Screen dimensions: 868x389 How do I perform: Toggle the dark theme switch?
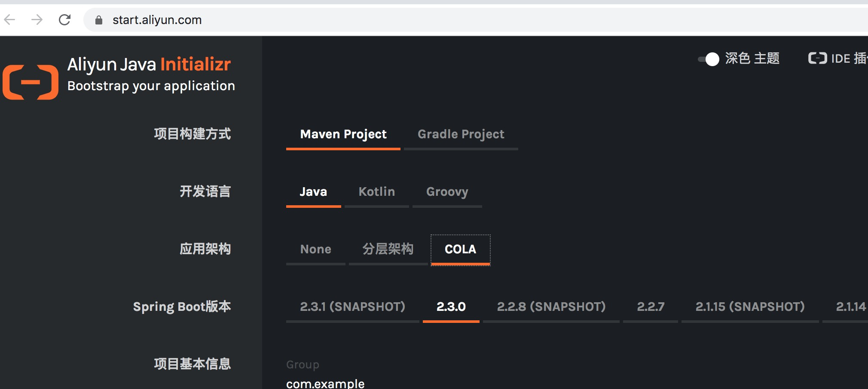[x=709, y=59]
